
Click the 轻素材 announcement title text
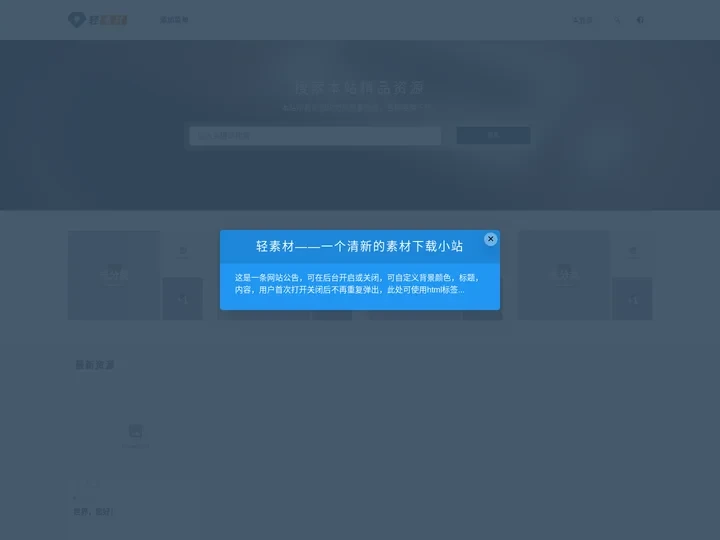(x=360, y=247)
